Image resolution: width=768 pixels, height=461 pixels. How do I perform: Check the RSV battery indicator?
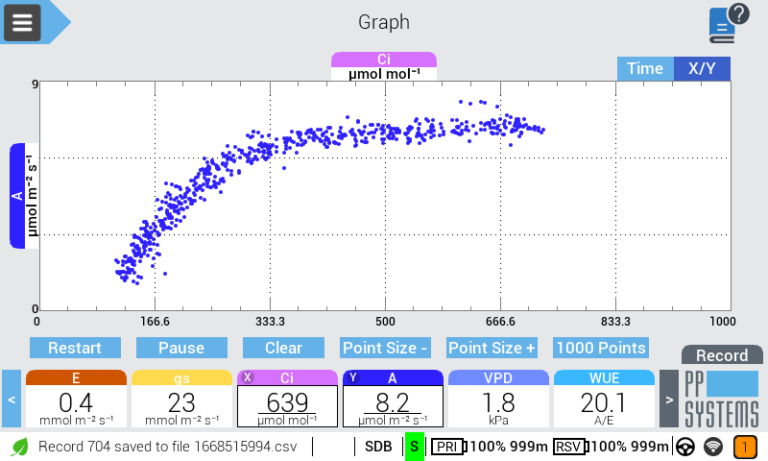(569, 446)
